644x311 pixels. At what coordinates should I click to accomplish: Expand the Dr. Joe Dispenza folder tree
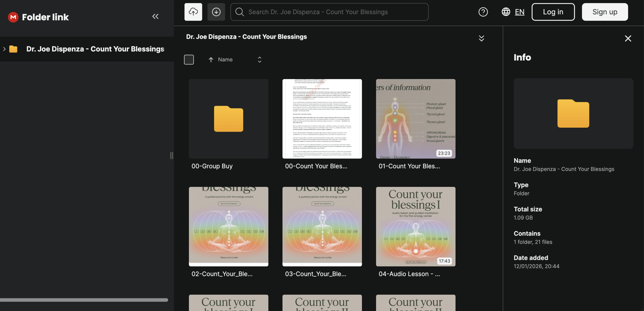coord(4,49)
